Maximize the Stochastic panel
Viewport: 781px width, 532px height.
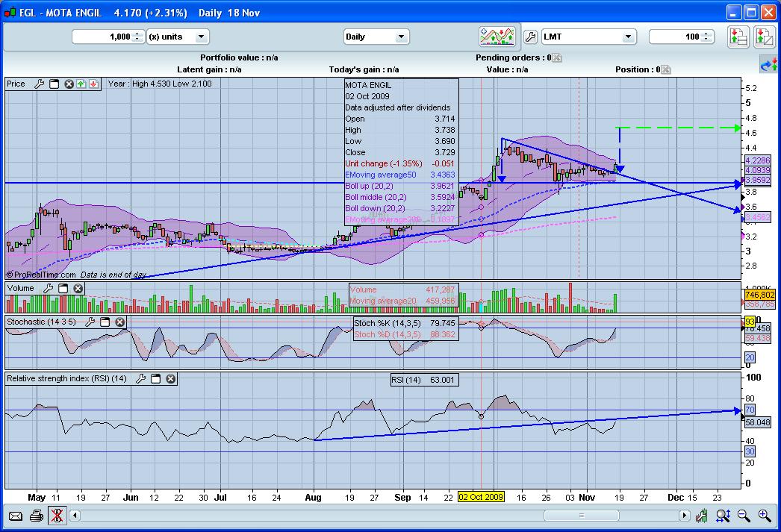coord(105,322)
